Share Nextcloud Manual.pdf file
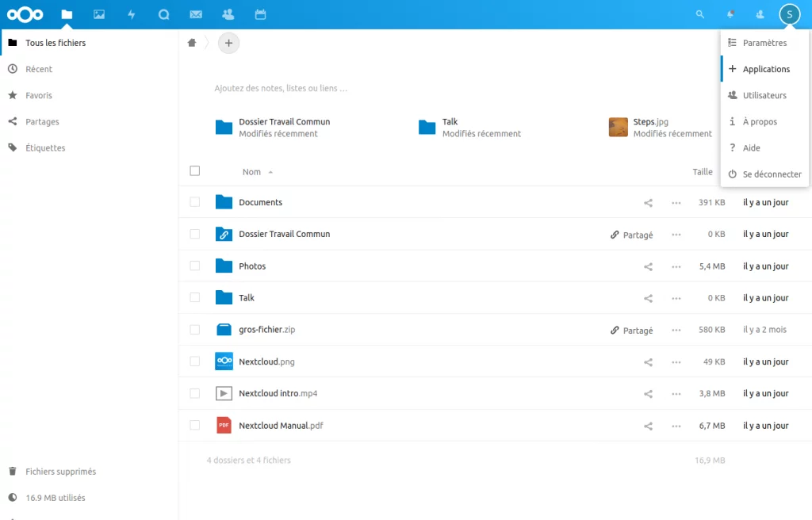 [648, 426]
